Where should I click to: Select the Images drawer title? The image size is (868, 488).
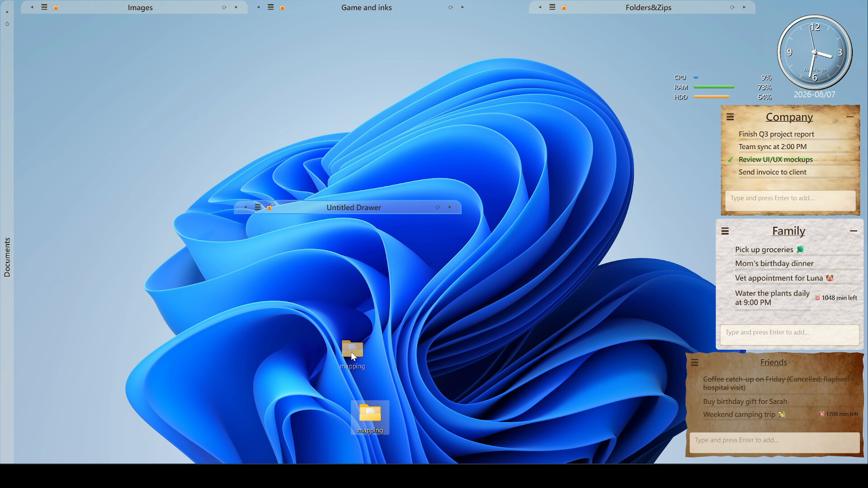tap(140, 8)
